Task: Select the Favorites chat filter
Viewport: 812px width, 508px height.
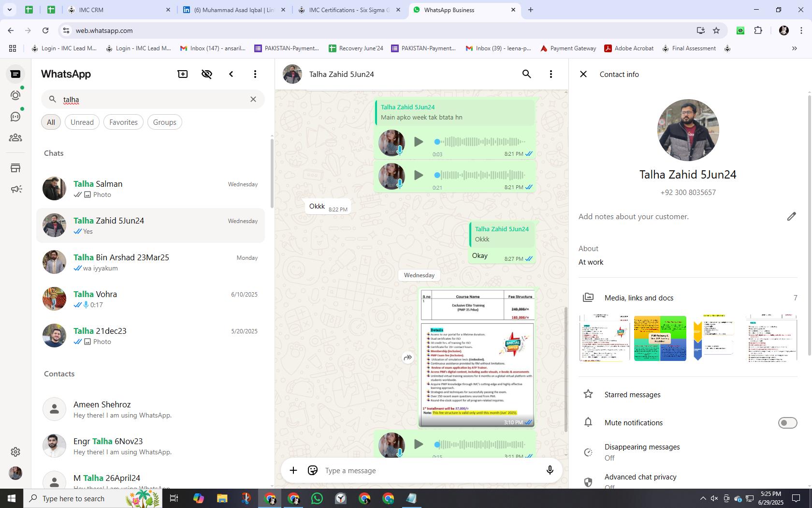Action: [123, 122]
